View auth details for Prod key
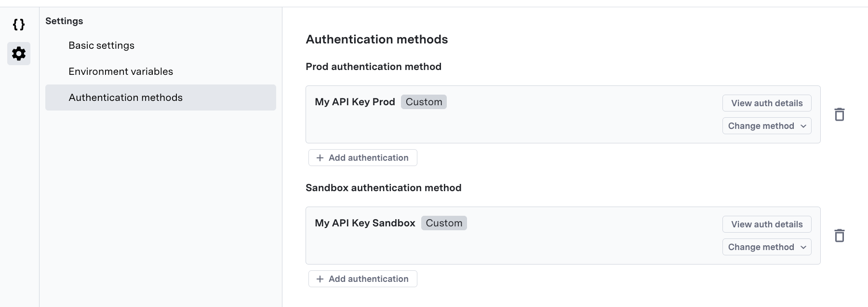The width and height of the screenshot is (868, 307). click(x=766, y=103)
